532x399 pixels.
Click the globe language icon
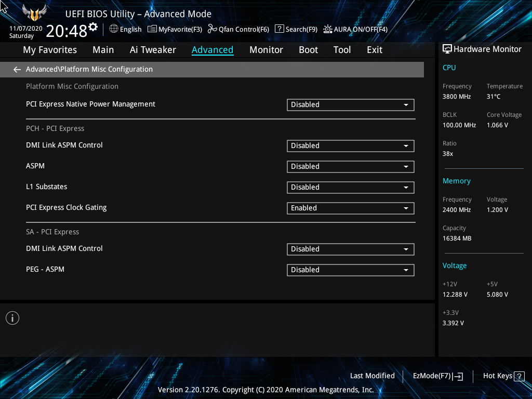click(114, 29)
